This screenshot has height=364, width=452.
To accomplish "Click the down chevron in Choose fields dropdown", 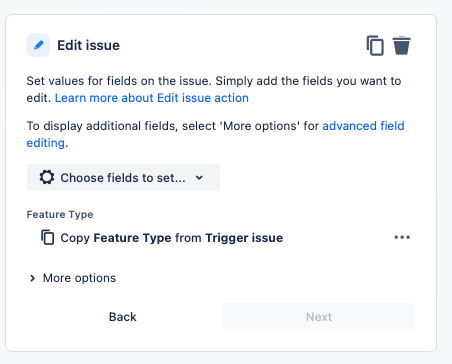I will point(199,178).
